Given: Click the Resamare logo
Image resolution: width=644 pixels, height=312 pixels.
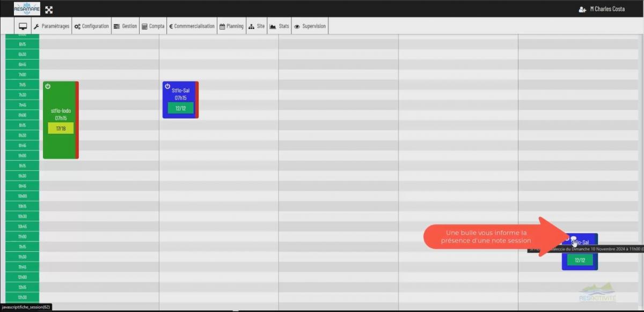Looking at the screenshot, I should (x=27, y=9).
